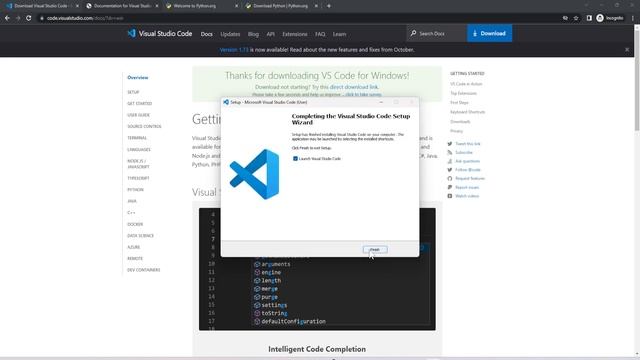The height and width of the screenshot is (360, 640).
Task: Dismiss the version announcement banner
Action: 627,49
